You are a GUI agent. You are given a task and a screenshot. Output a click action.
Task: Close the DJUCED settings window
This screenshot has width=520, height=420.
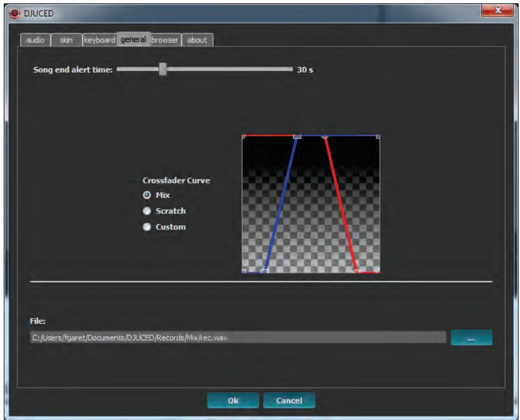coord(497,11)
